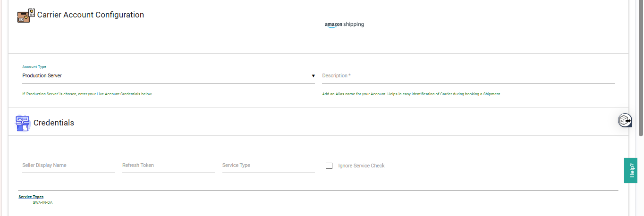Image resolution: width=644 pixels, height=216 pixels.
Task: Click the Credentials heading text
Action: pyautogui.click(x=54, y=123)
